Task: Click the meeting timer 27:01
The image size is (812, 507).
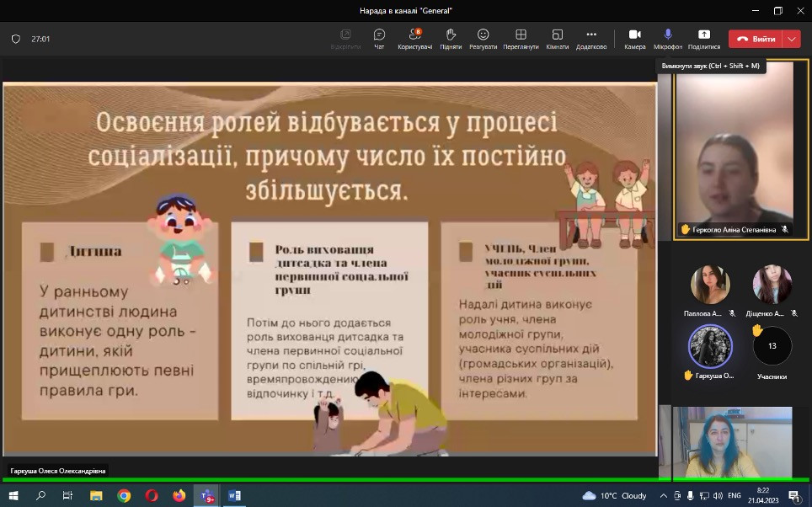Action: tap(40, 39)
